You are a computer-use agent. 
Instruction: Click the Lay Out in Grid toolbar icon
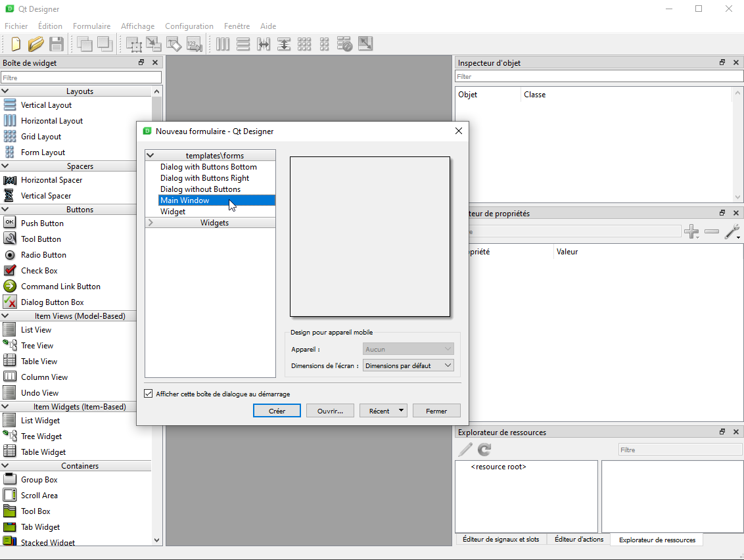(x=304, y=44)
